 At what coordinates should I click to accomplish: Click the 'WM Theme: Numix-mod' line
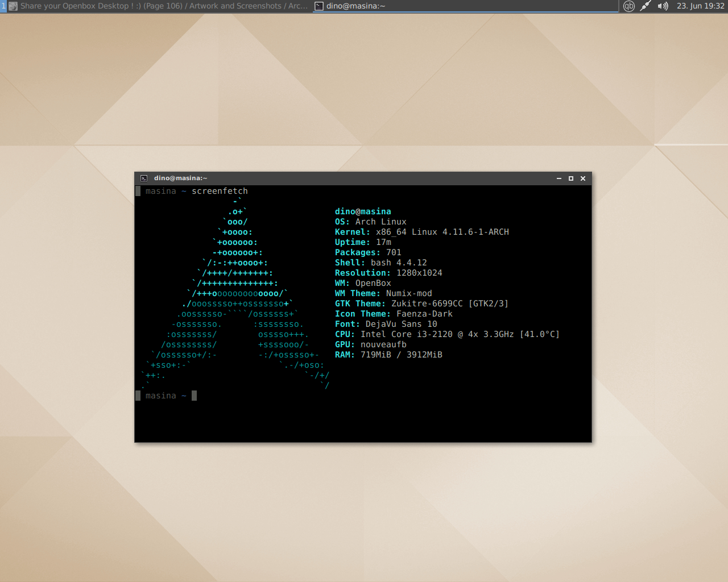click(383, 294)
